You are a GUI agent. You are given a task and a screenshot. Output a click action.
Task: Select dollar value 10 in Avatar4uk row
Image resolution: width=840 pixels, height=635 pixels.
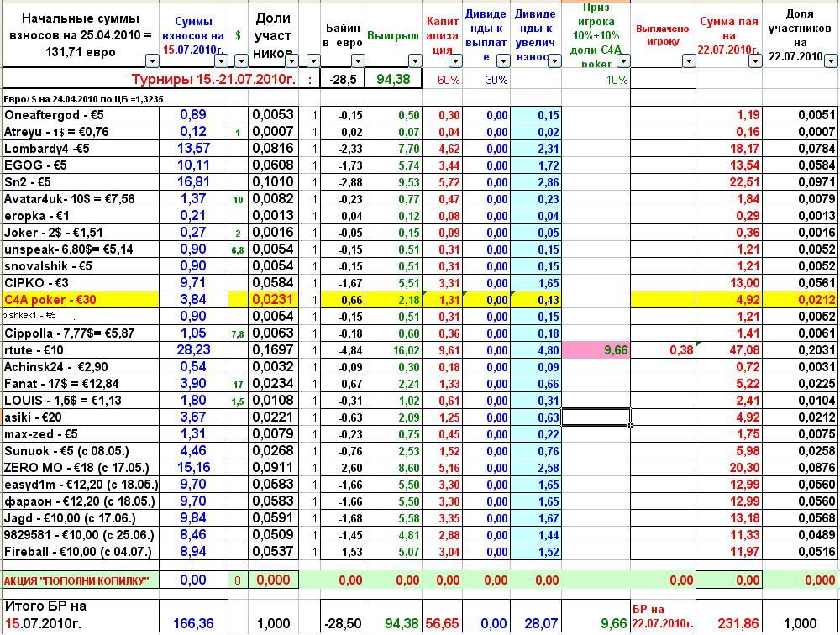pyautogui.click(x=238, y=199)
